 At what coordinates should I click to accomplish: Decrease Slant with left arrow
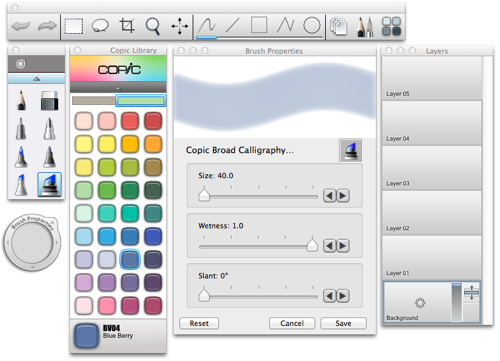pos(329,296)
